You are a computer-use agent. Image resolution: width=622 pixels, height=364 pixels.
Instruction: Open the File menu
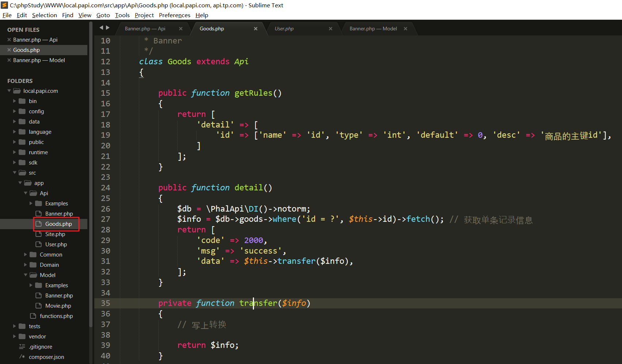click(7, 15)
